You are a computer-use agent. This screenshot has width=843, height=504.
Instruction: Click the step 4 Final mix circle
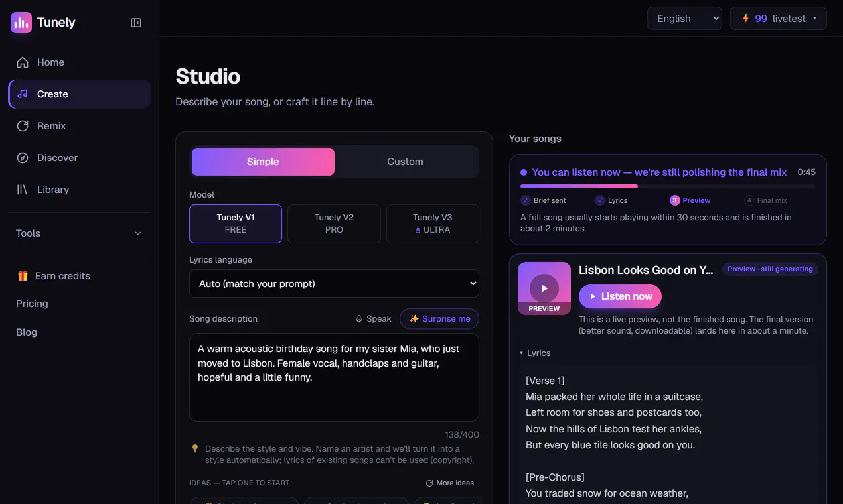tap(749, 200)
